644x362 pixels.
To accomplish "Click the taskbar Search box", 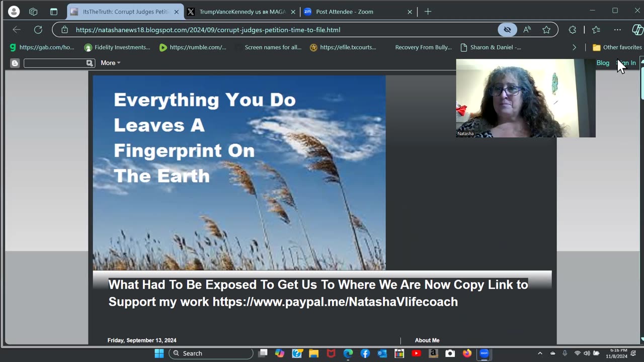I will pos(211,353).
